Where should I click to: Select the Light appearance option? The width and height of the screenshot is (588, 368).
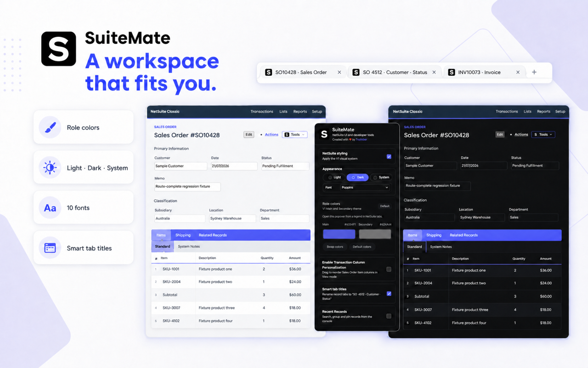point(334,177)
